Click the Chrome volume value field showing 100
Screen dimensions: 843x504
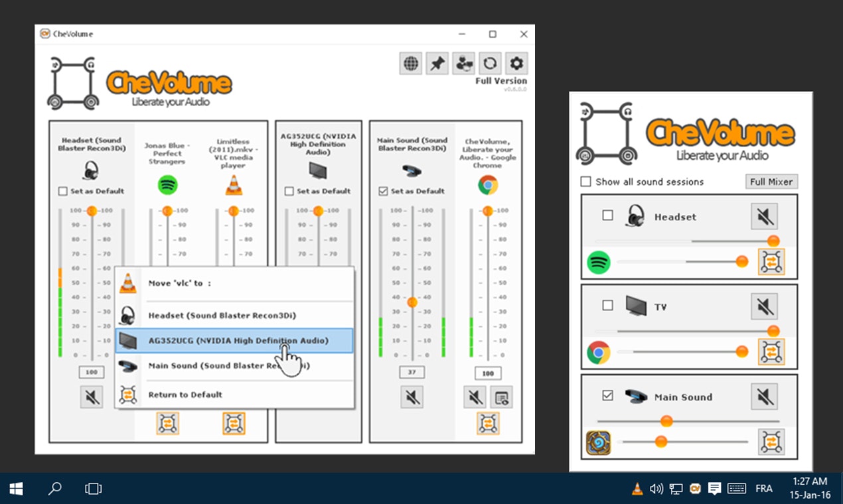coord(488,373)
